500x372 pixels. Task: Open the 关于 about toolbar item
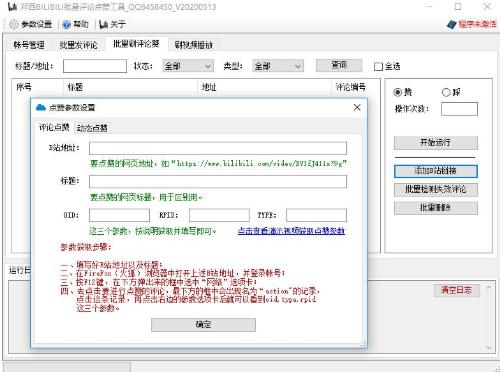pos(113,24)
